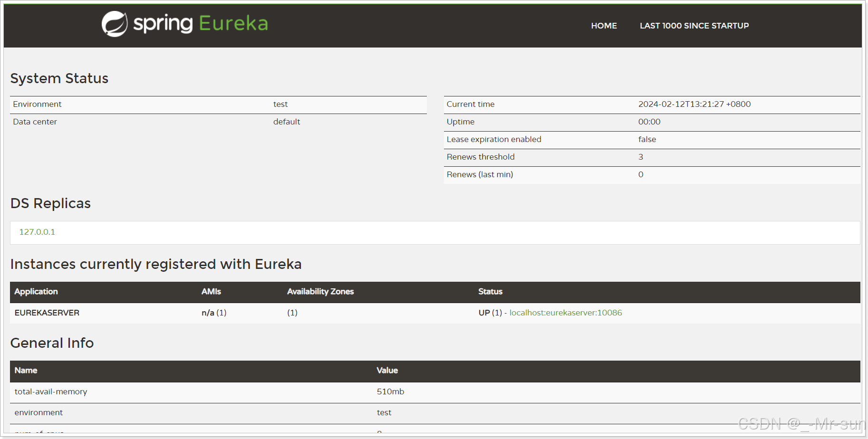868x439 pixels.
Task: Select the 2024-02-12T13:21:27 +0800 timestamp
Action: pyautogui.click(x=694, y=104)
